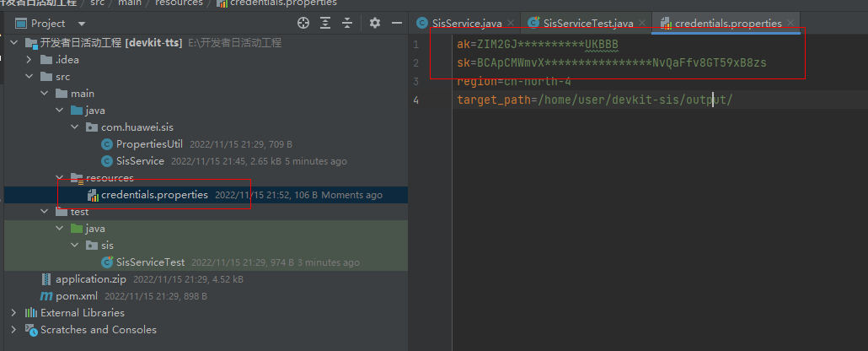The height and width of the screenshot is (351, 868).
Task: Click the application.zip file icon
Action: pos(46,279)
